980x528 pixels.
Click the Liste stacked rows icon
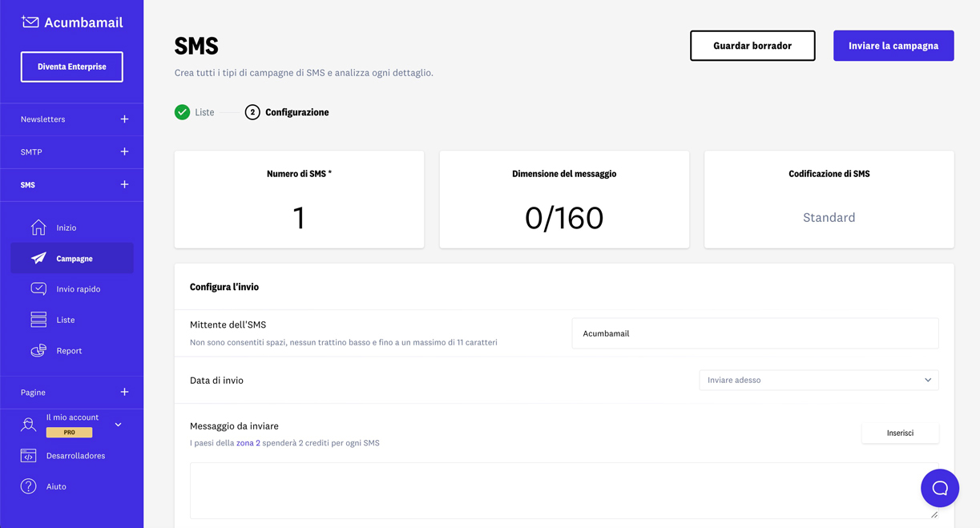pyautogui.click(x=38, y=320)
